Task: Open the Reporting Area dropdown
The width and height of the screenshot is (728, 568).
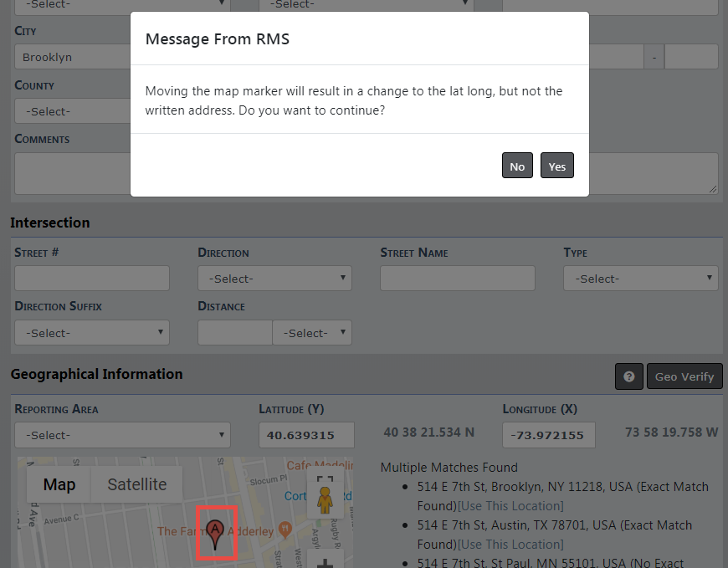Action: coord(122,435)
